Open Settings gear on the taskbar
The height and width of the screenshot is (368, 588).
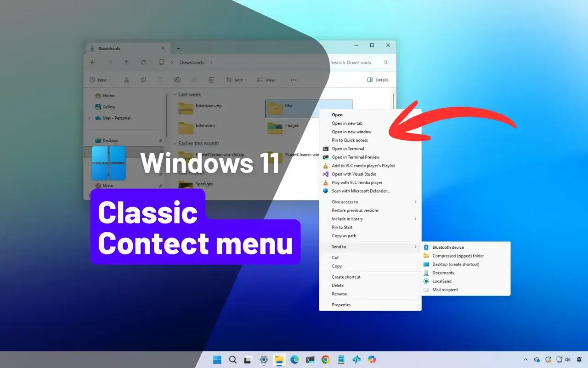coord(264,360)
